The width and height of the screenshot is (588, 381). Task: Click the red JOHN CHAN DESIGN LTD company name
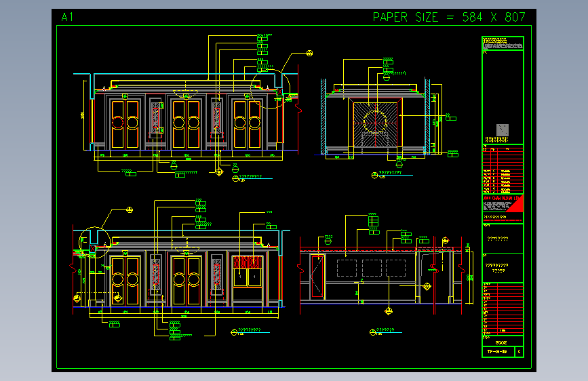(x=501, y=198)
